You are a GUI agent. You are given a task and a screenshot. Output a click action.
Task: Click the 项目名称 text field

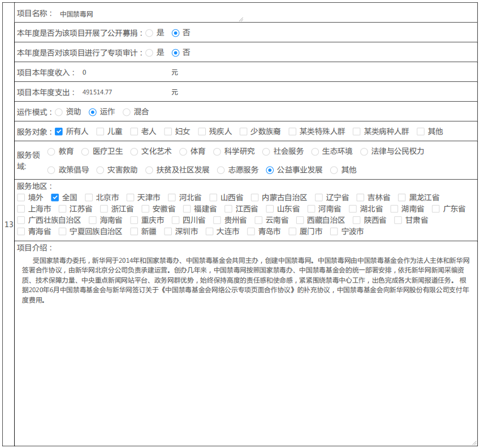coord(150,14)
